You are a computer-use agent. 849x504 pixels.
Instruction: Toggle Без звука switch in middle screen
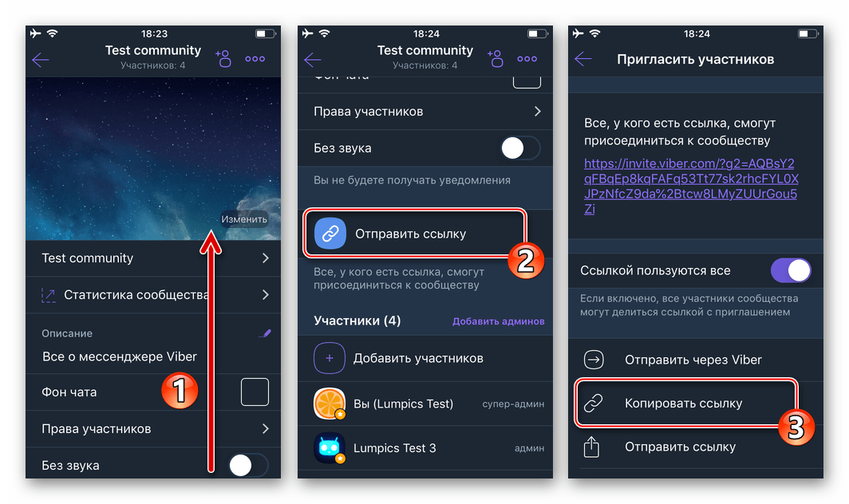[x=520, y=148]
